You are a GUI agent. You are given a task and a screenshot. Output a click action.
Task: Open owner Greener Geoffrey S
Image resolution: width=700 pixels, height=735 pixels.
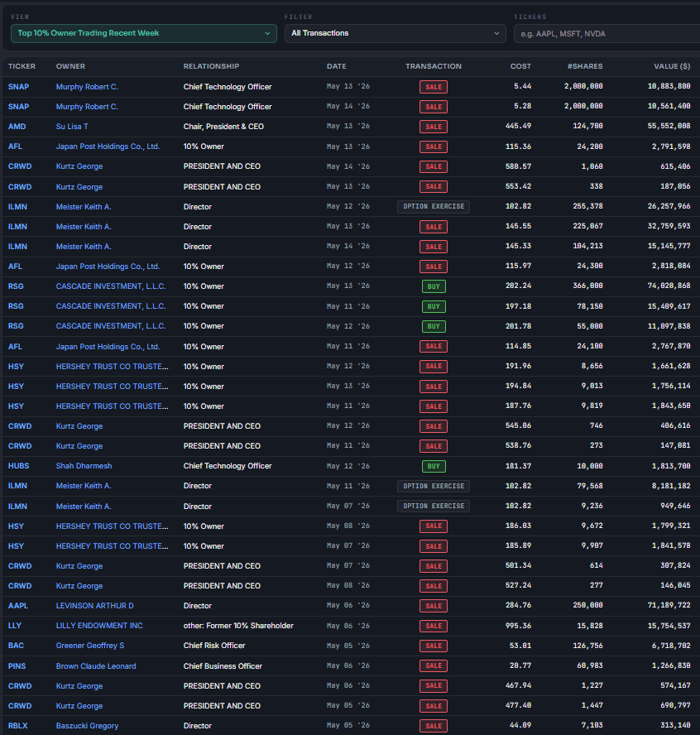90,646
